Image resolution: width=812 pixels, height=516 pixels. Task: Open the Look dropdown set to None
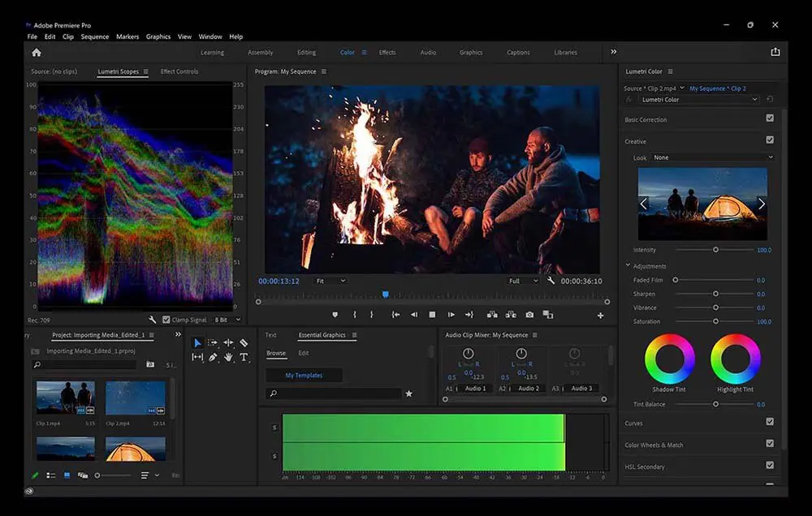713,157
